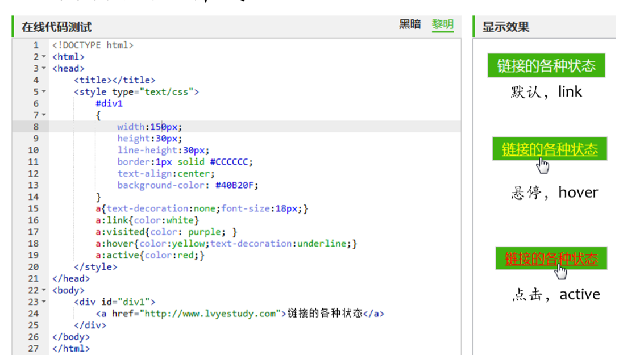
Task: Select the 黎明 theme tab
Action: pos(443,24)
